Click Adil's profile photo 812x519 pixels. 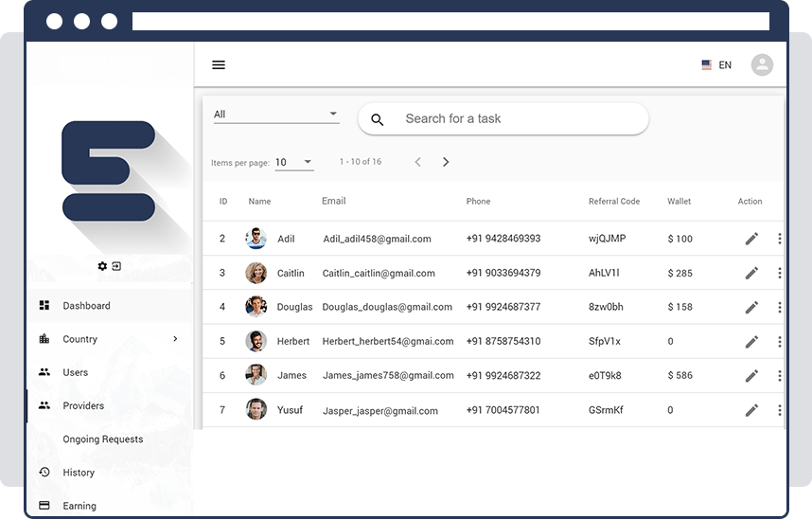click(x=256, y=239)
